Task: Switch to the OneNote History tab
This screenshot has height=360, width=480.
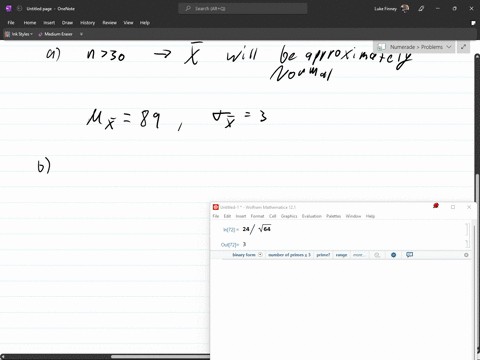Action: point(87,23)
